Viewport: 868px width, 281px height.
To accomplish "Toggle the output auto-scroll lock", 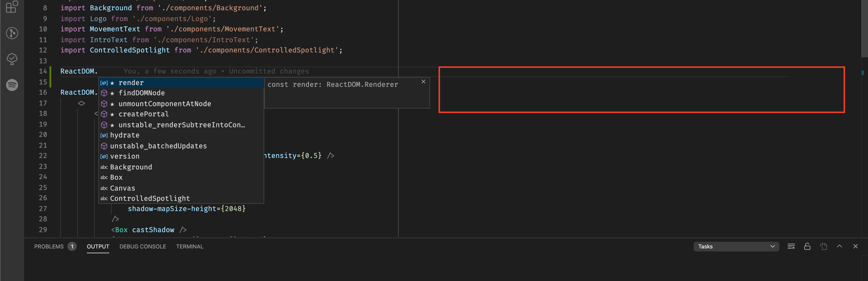I will pyautogui.click(x=807, y=246).
